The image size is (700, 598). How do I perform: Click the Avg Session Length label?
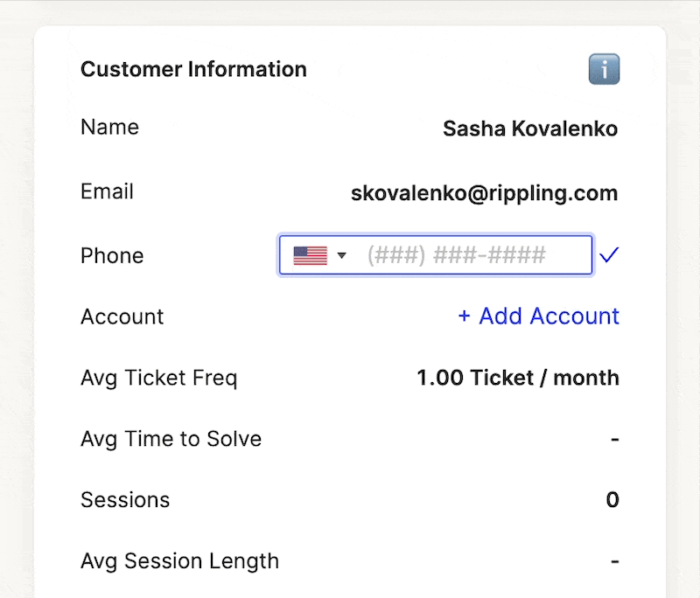(180, 561)
